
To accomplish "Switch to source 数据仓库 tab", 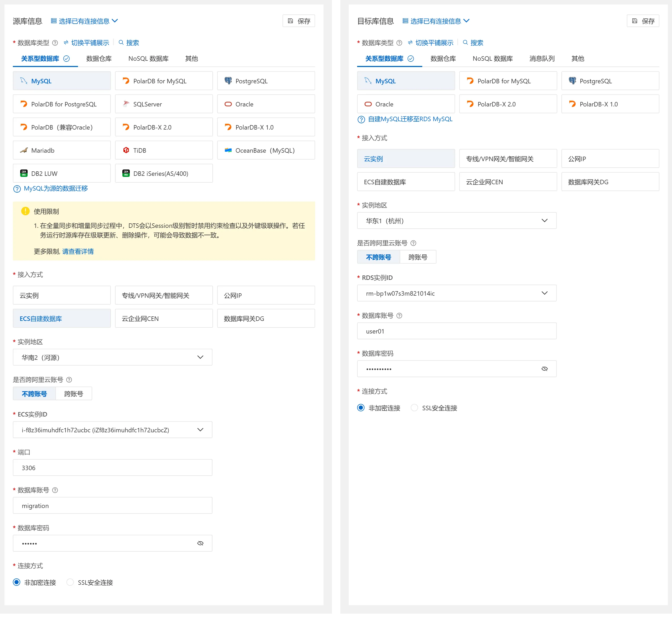I will pyautogui.click(x=99, y=58).
